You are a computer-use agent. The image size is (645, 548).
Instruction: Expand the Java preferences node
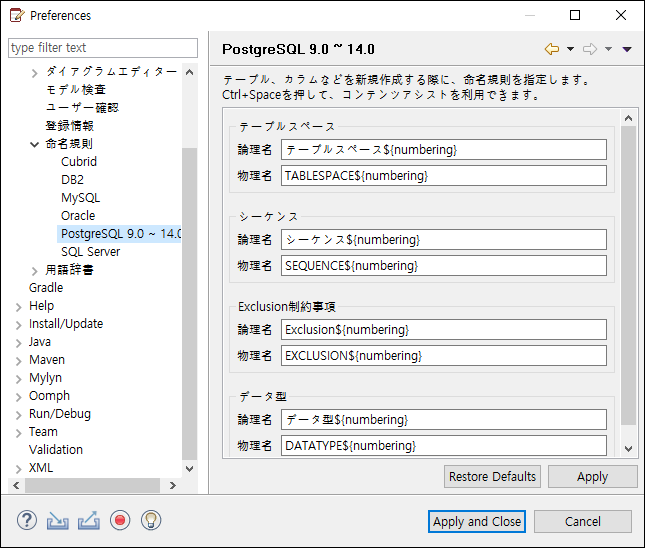19,343
